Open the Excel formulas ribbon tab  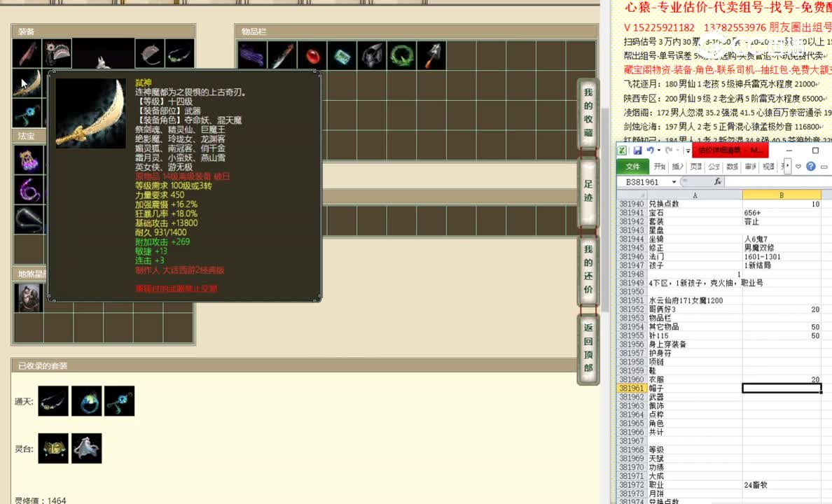pyautogui.click(x=714, y=167)
